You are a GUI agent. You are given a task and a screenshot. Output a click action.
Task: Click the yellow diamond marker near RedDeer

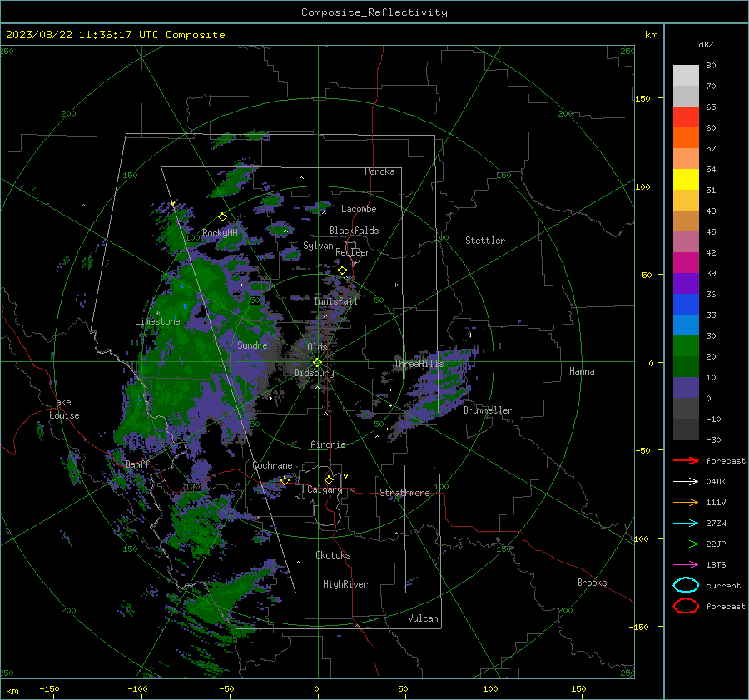coord(343,271)
